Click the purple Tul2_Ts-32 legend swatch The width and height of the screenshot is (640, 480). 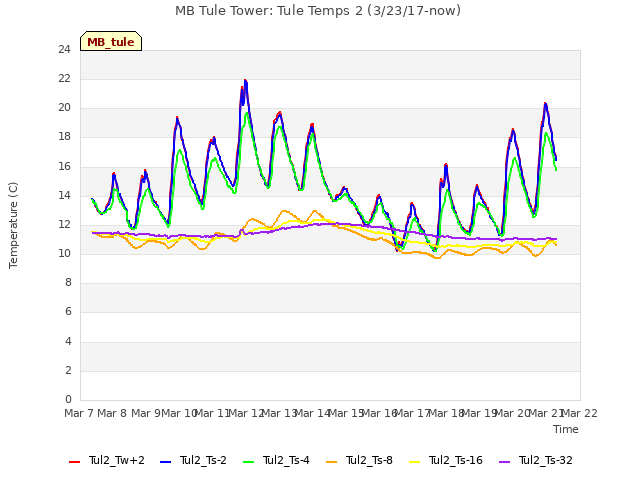pos(504,462)
